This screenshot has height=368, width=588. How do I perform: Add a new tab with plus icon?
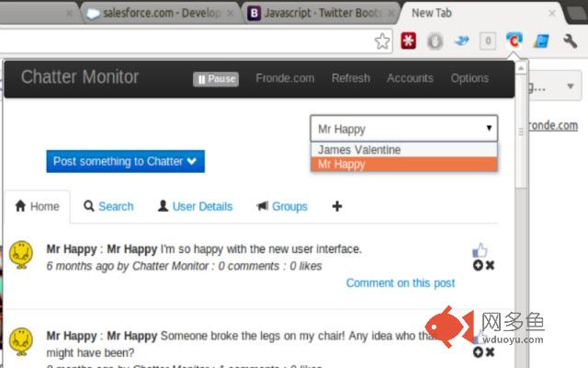tap(337, 206)
